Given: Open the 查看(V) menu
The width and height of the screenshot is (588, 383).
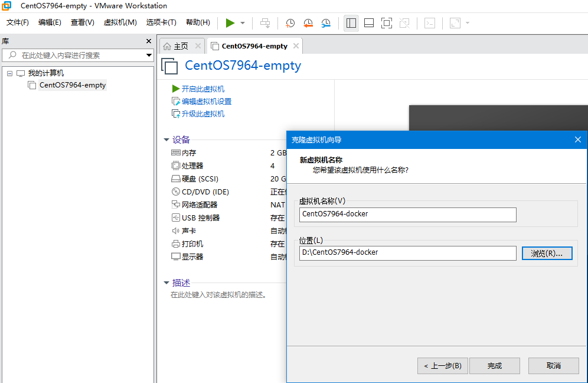Looking at the screenshot, I should pyautogui.click(x=82, y=22).
